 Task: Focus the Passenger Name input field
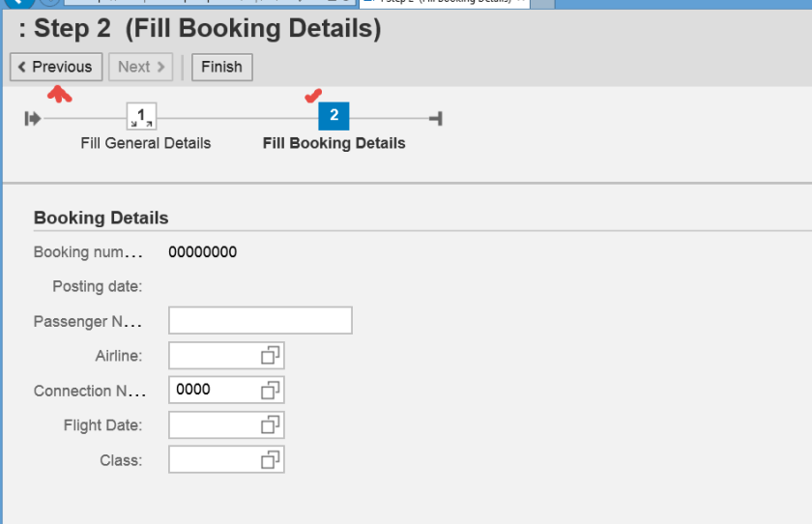[260, 321]
